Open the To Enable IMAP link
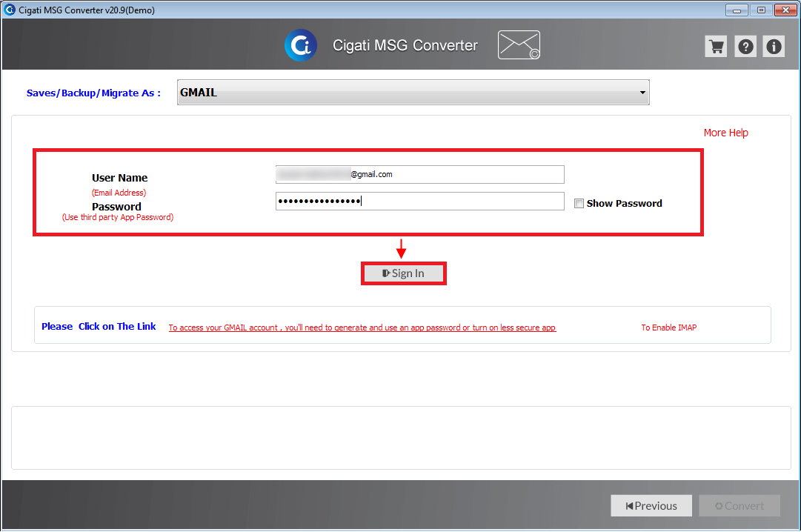The width and height of the screenshot is (801, 532). point(668,327)
